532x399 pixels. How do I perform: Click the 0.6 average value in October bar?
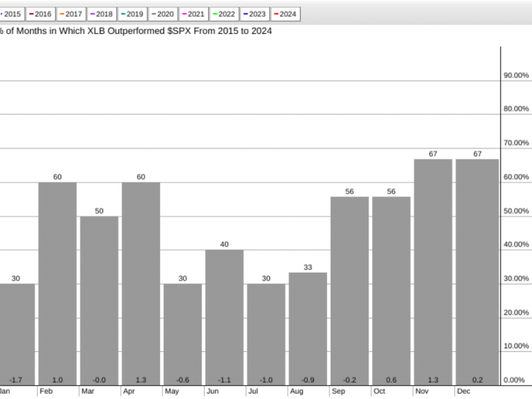[391, 380]
